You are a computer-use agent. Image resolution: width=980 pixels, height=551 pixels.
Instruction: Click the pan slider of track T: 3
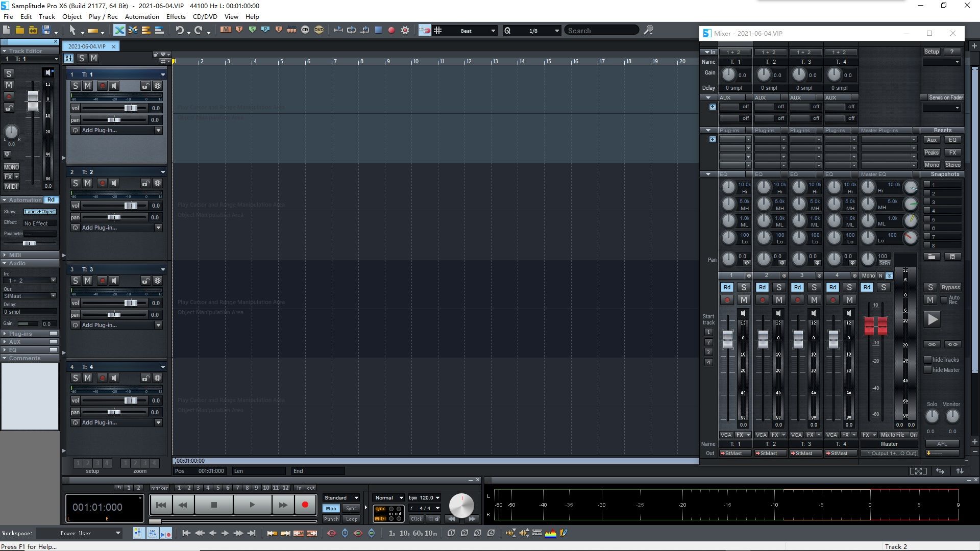[115, 315]
